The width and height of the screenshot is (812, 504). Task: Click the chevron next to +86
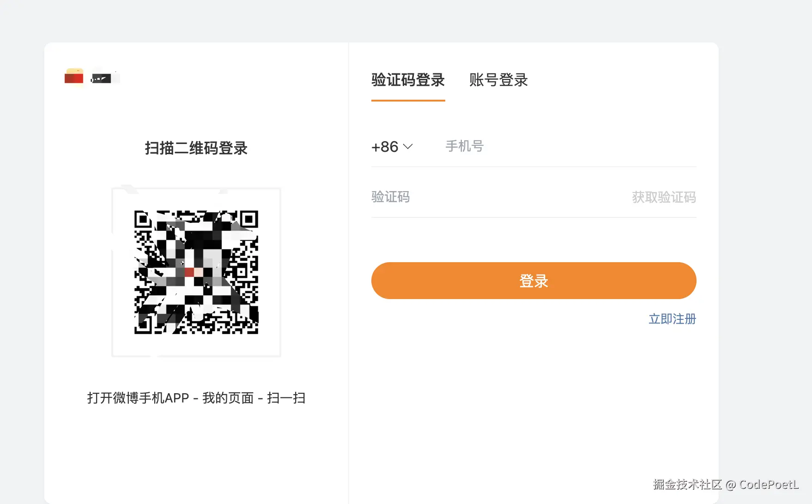[x=408, y=147]
